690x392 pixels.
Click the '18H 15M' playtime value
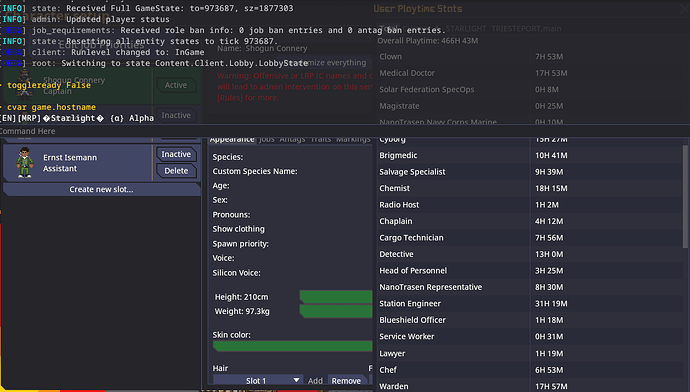[551, 188]
